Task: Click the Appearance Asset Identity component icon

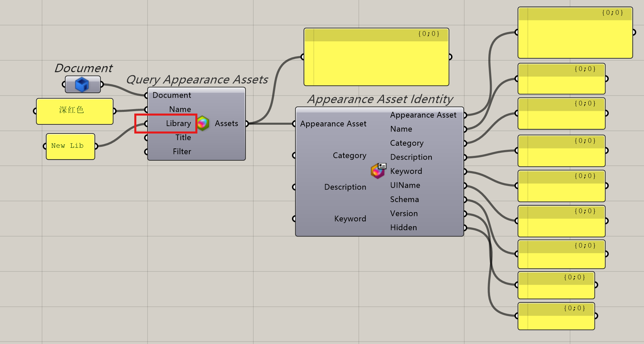Action: (378, 170)
